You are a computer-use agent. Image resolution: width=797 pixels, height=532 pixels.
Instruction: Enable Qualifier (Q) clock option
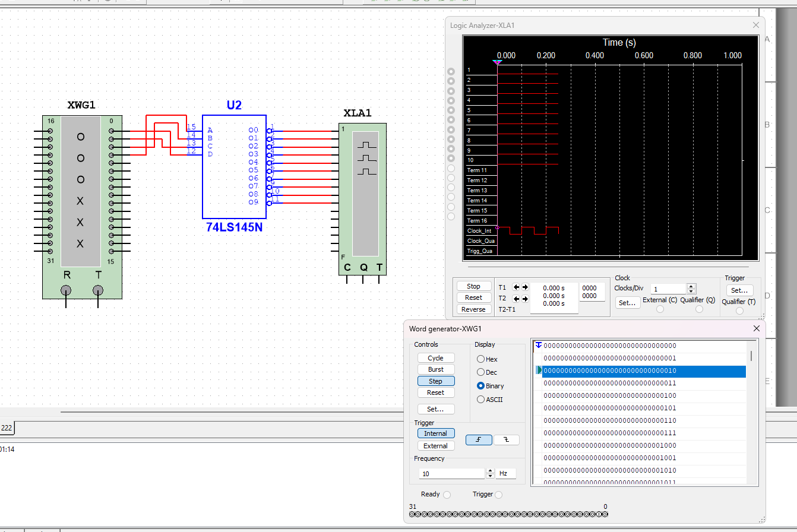coord(699,309)
